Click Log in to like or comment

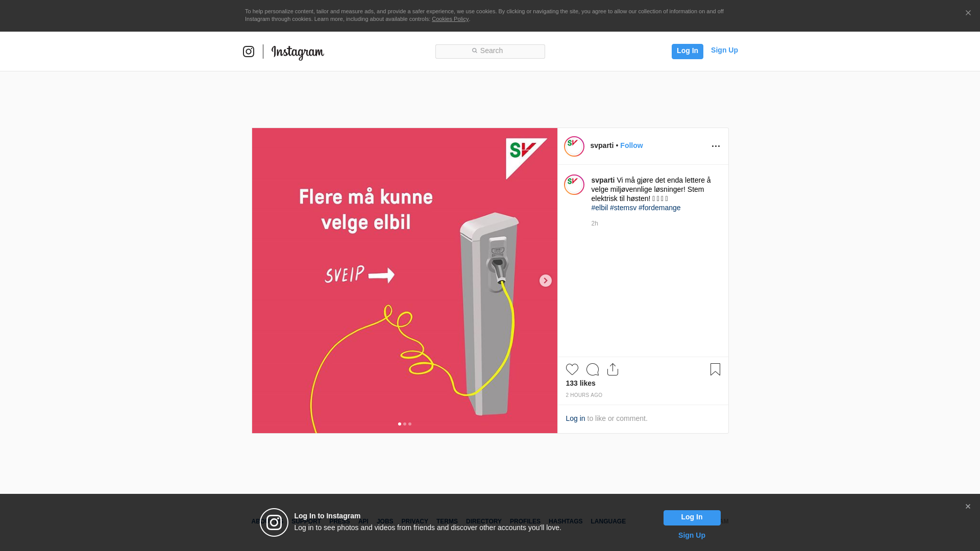tap(575, 418)
